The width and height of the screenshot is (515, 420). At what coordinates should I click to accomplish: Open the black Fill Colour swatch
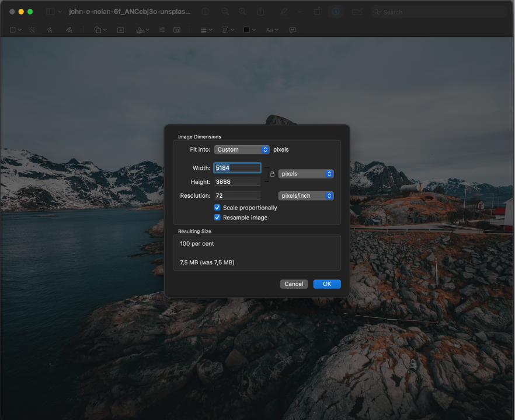[249, 30]
